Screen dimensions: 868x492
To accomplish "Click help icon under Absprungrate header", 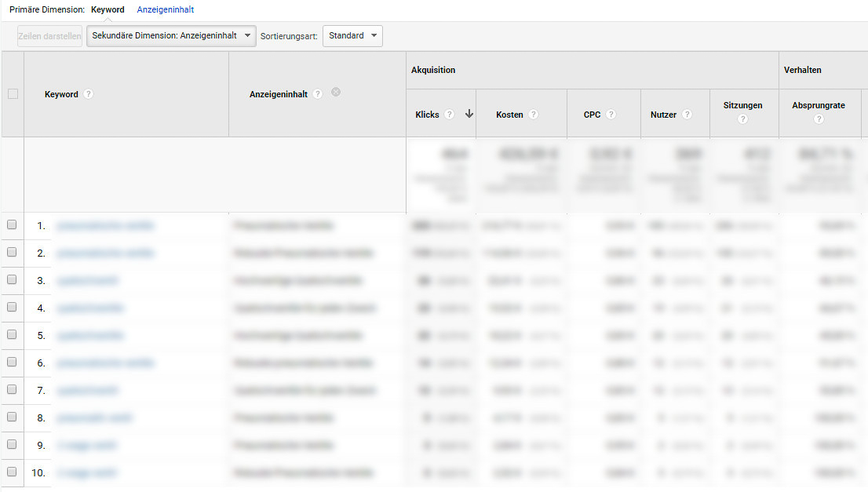I will click(819, 119).
